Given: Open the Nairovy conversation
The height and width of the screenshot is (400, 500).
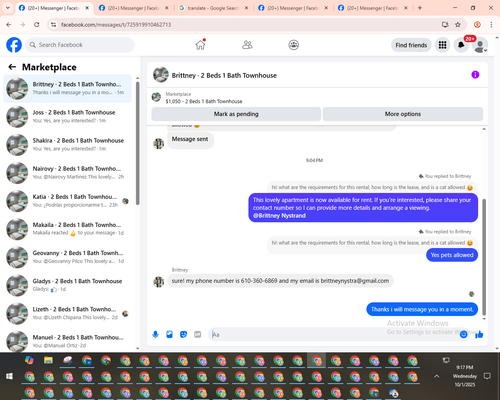Looking at the screenshot, I should 67,173.
